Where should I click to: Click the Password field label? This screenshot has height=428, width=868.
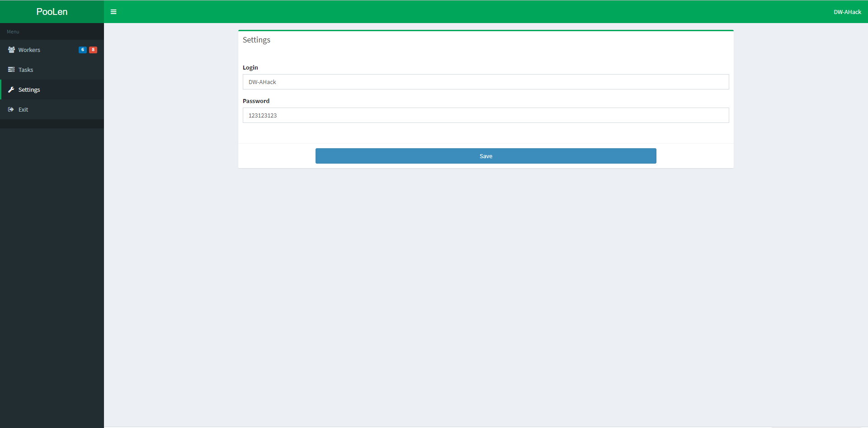click(256, 101)
